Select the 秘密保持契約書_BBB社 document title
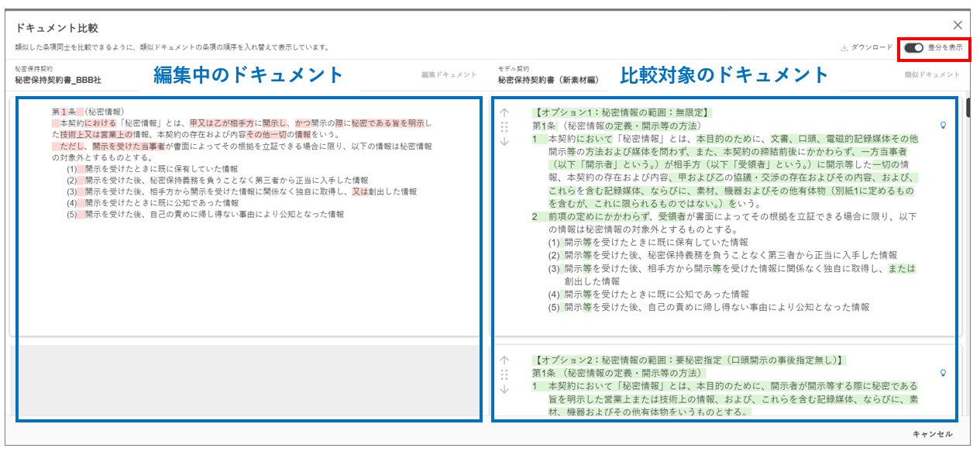Screen dimensions: 980x455 (58, 80)
